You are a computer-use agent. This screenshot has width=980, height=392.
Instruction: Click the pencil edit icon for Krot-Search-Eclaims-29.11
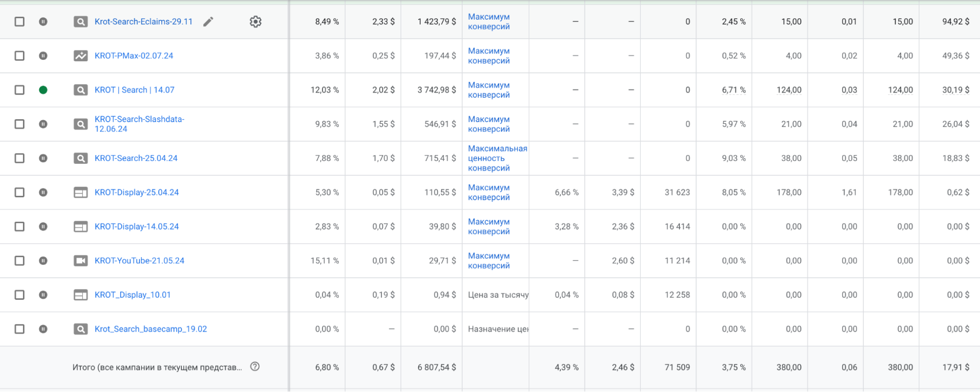click(x=208, y=22)
